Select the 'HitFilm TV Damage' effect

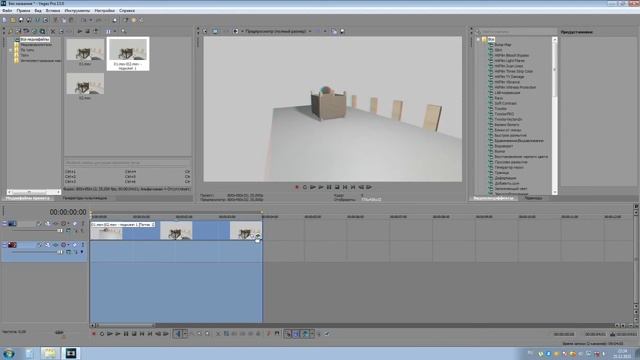(509, 76)
